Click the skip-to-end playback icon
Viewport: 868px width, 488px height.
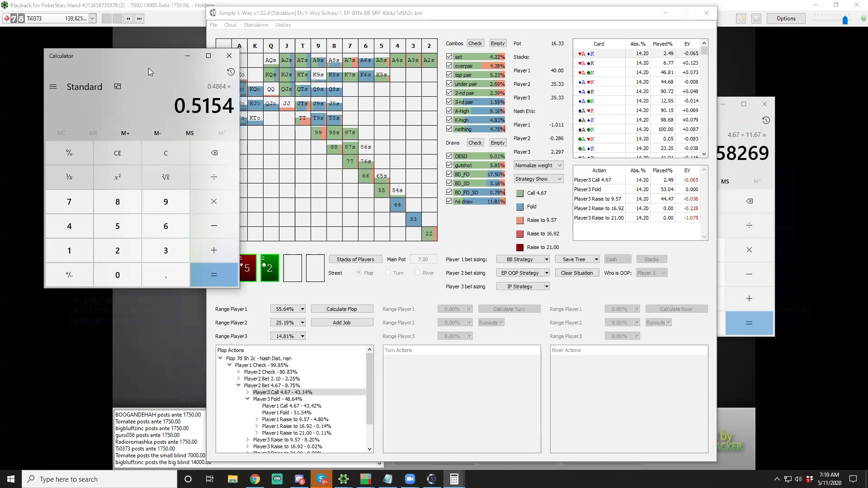click(139, 19)
